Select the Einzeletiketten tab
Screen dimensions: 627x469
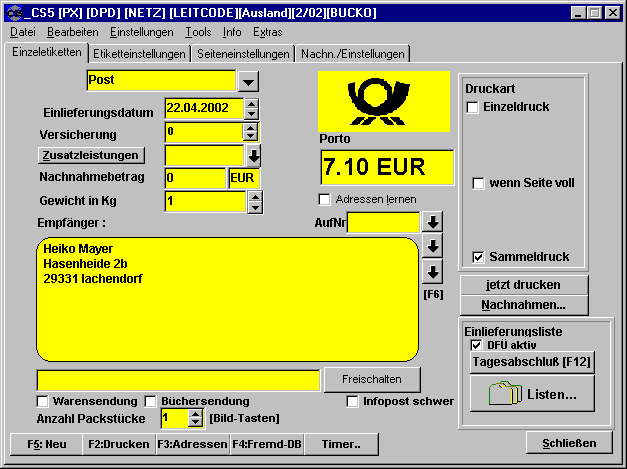click(47, 52)
